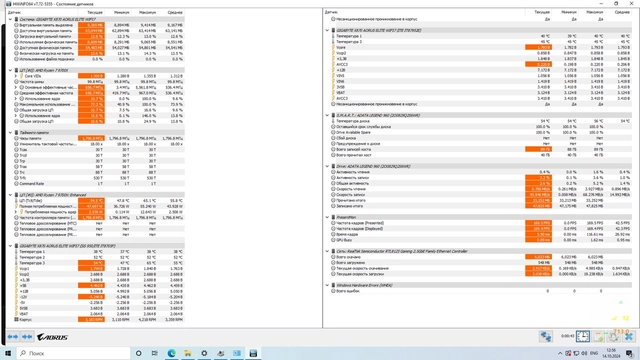
Task: Select the Часы памяти row
Action: pyautogui.click(x=98, y=138)
